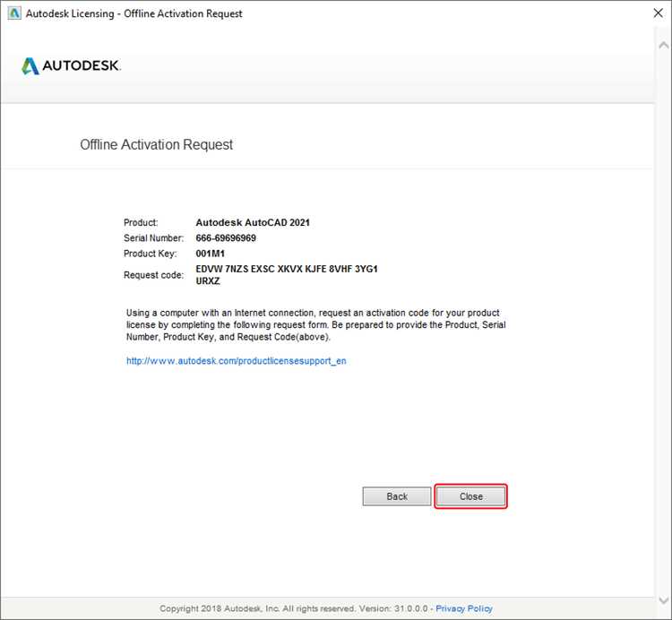Screen dimensions: 672x620
Task: Click the product key 001M1
Action: (x=210, y=254)
